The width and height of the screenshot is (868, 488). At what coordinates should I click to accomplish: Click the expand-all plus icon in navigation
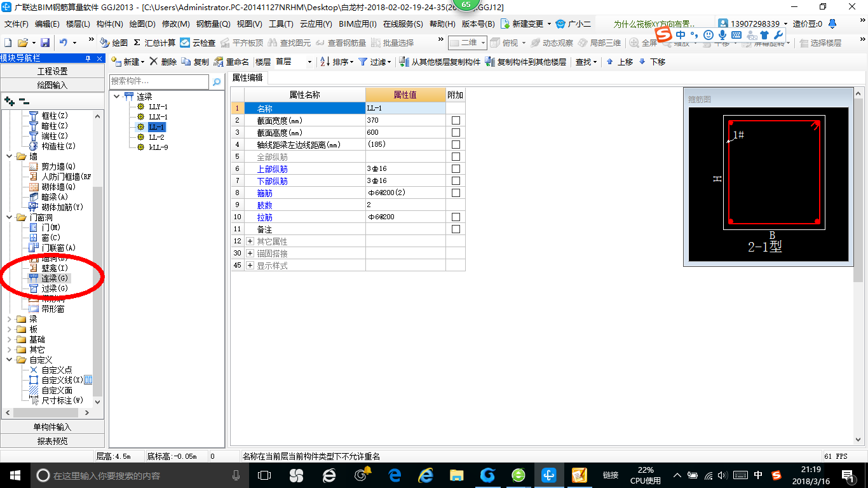pyautogui.click(x=9, y=100)
